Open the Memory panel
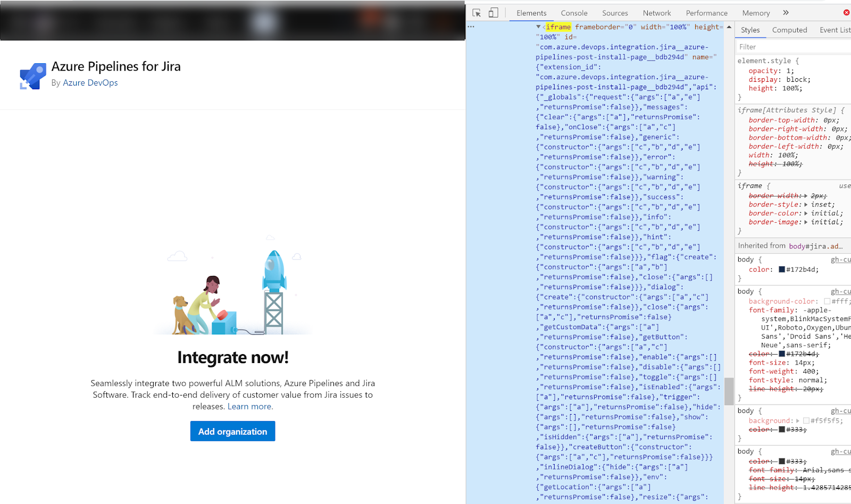Image resolution: width=851 pixels, height=504 pixels. point(755,12)
